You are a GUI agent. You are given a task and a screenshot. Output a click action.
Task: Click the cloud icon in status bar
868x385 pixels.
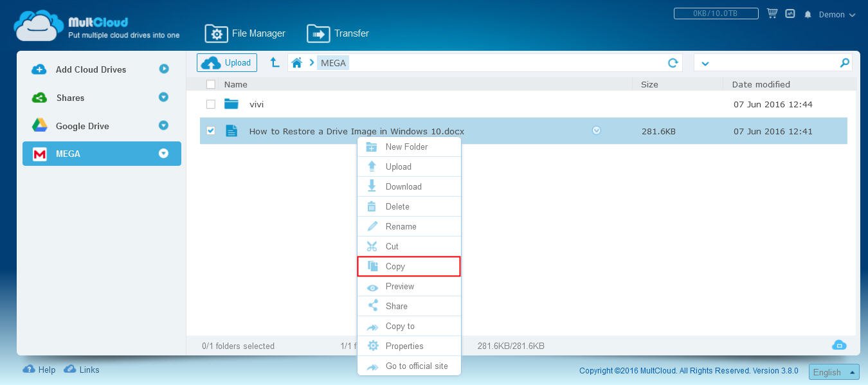[839, 345]
